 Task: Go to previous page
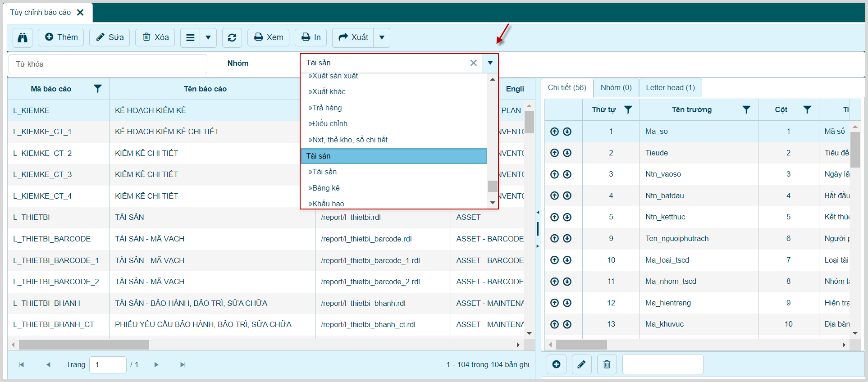click(48, 365)
